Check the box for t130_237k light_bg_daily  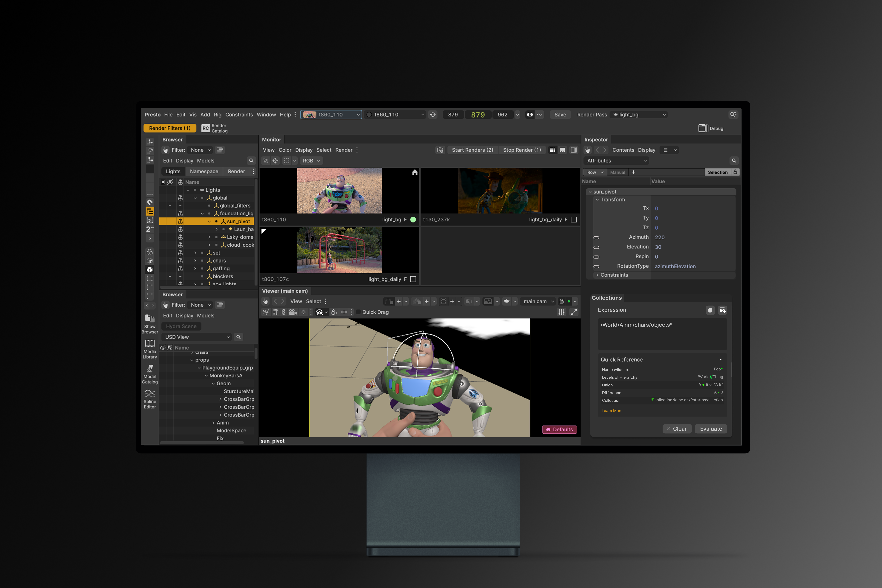click(574, 220)
